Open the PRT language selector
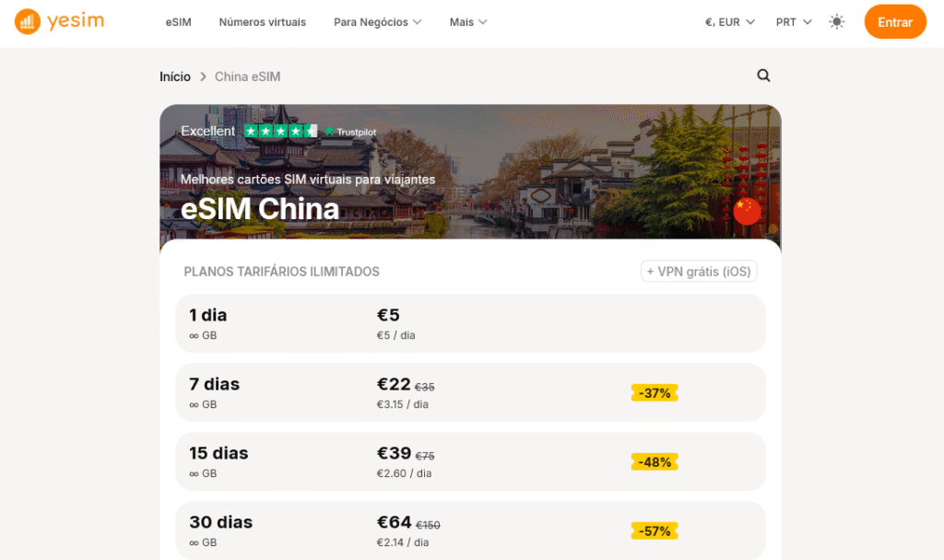This screenshot has width=944, height=560. [793, 21]
